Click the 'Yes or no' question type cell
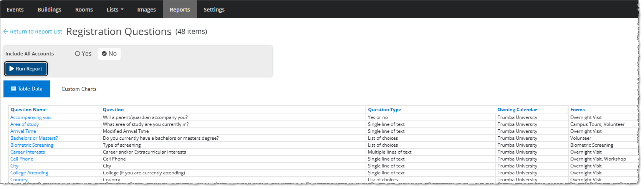 coord(378,117)
